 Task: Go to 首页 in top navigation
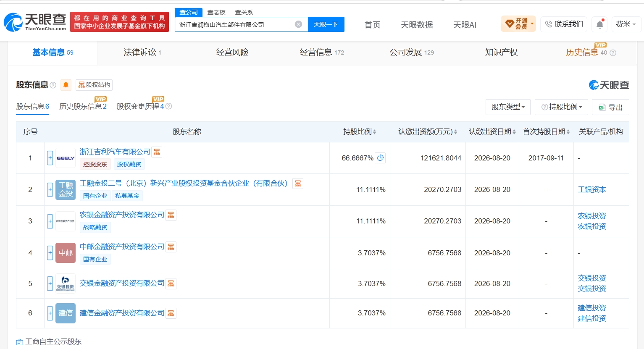point(373,25)
